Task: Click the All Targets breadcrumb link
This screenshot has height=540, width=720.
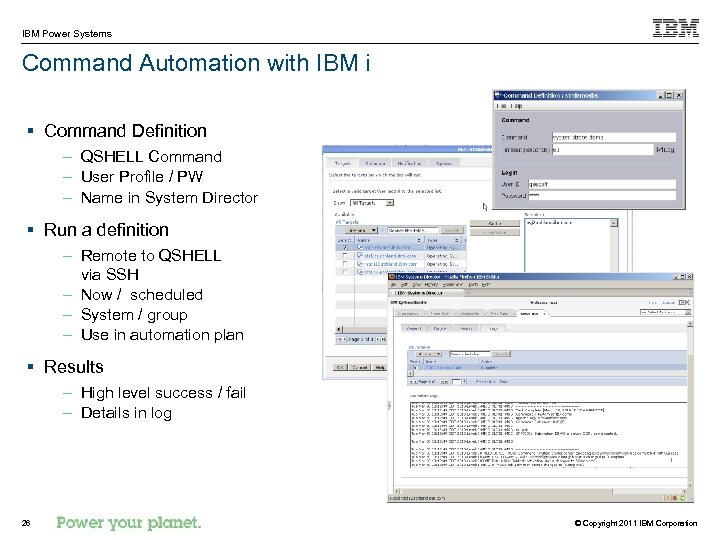Action: click(347, 222)
